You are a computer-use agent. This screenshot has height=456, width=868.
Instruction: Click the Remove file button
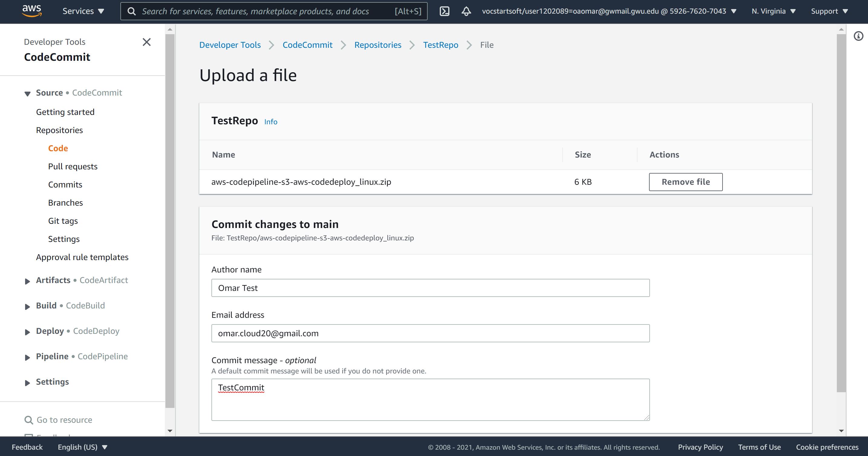[x=686, y=182]
